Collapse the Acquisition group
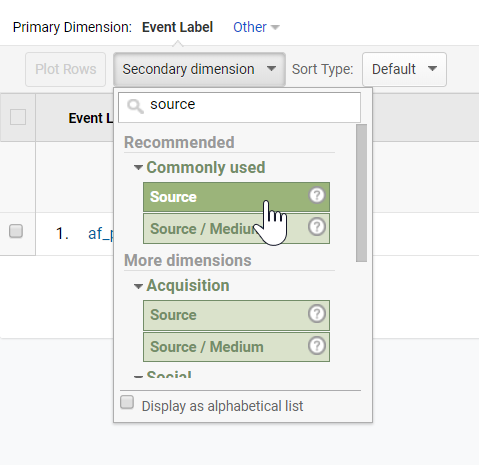The width and height of the screenshot is (479, 465). tap(138, 286)
